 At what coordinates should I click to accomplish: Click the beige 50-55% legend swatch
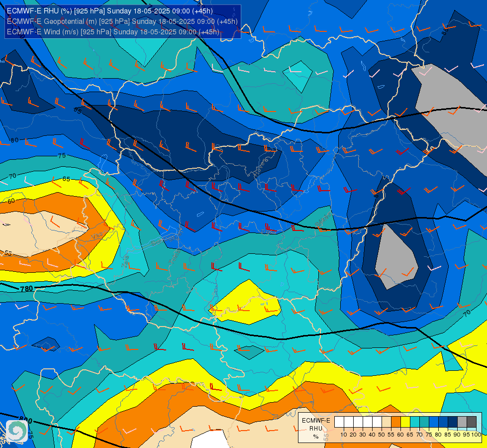pyautogui.click(x=387, y=422)
